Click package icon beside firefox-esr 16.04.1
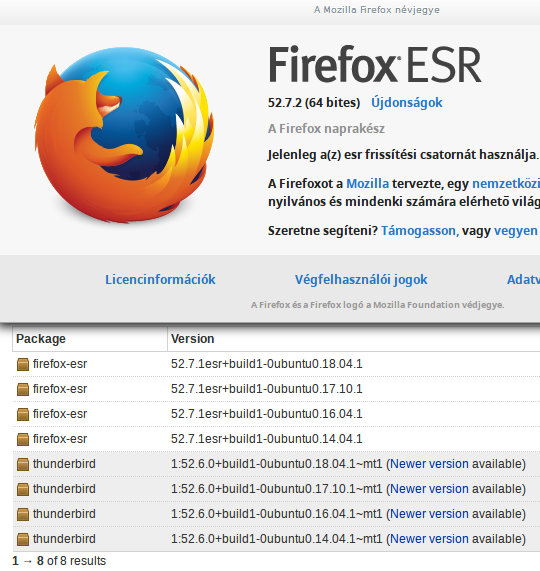This screenshot has height=571, width=540. [x=23, y=414]
